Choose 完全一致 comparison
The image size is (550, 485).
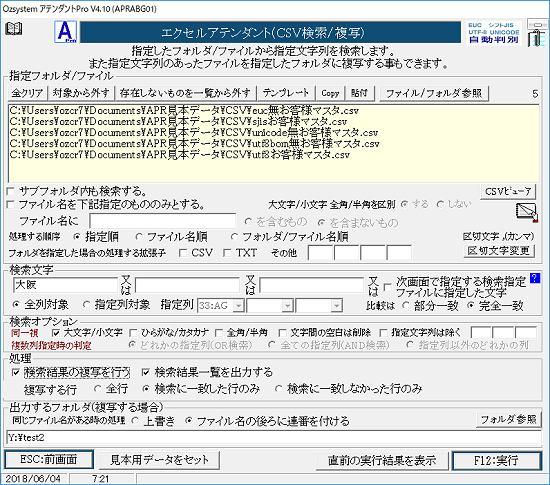(x=471, y=306)
